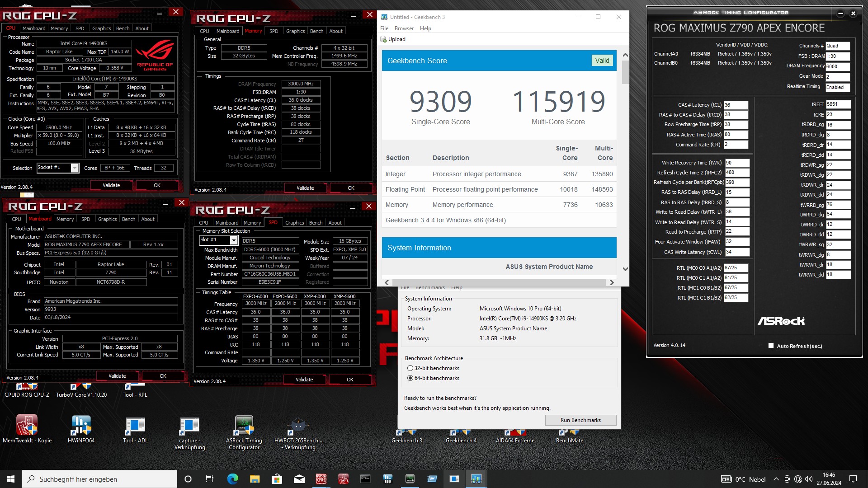The height and width of the screenshot is (488, 868).
Task: Open the BenchMate desktop shortcut
Action: (x=570, y=436)
